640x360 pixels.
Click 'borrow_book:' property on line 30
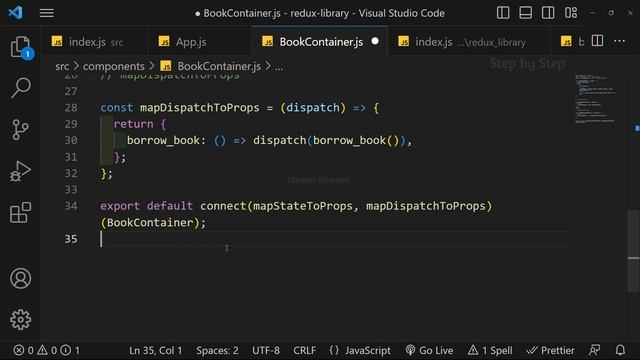point(166,140)
